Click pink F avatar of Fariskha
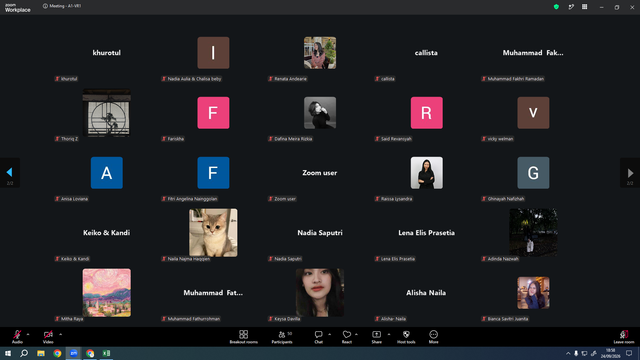Screen dimensions: 640x360 point(213,113)
